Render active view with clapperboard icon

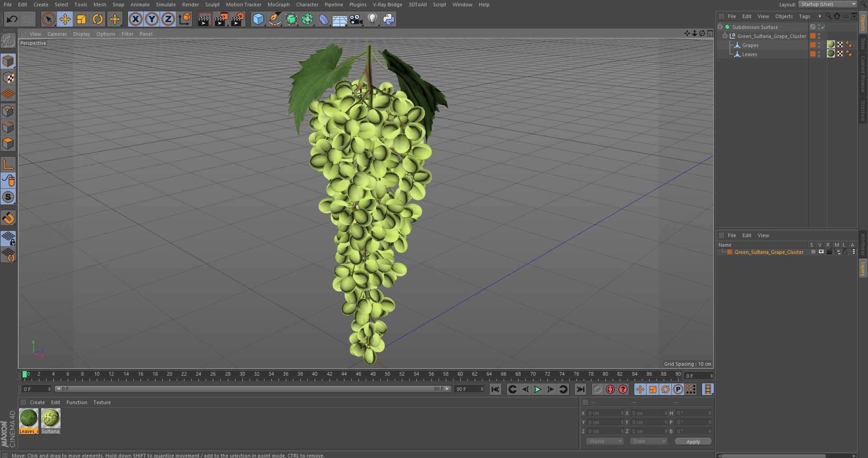(204, 19)
